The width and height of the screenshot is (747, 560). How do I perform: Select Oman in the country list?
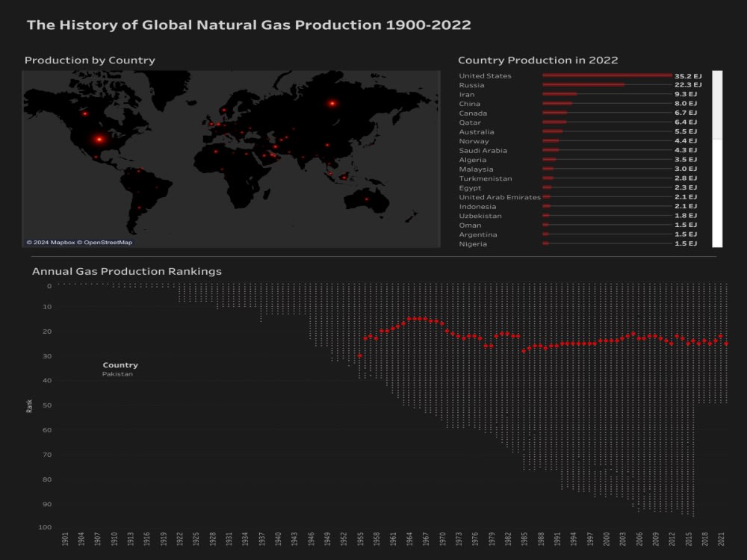click(x=470, y=225)
